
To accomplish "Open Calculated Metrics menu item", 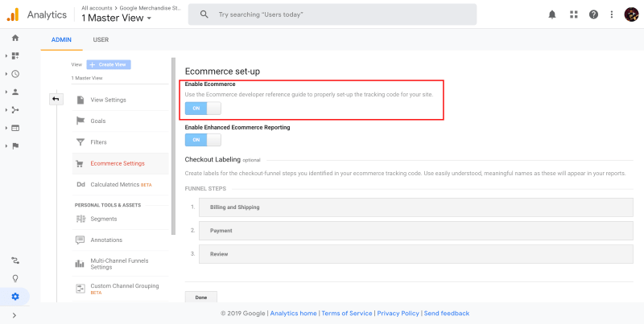I will (120, 185).
